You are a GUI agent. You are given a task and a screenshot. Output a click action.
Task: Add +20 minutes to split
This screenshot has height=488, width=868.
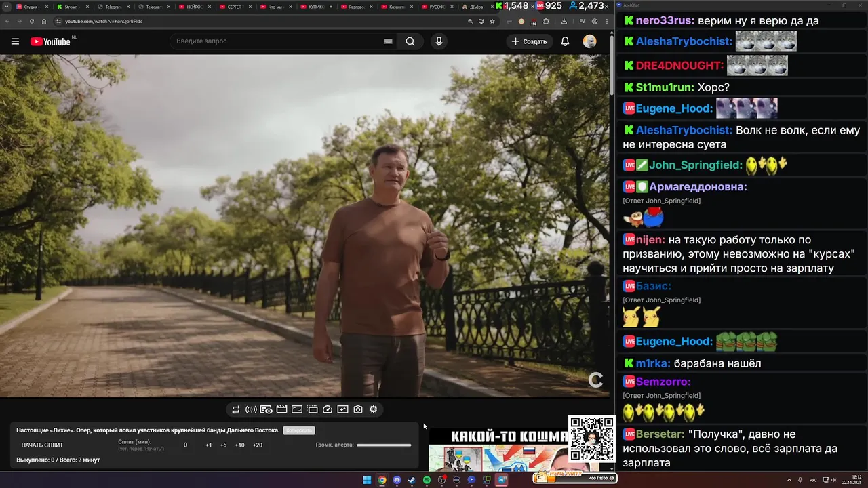coord(257,445)
